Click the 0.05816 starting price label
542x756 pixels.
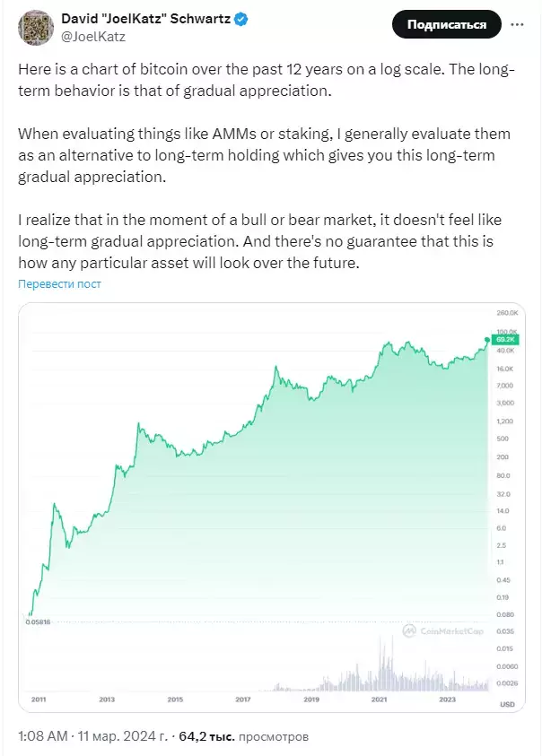tap(39, 621)
